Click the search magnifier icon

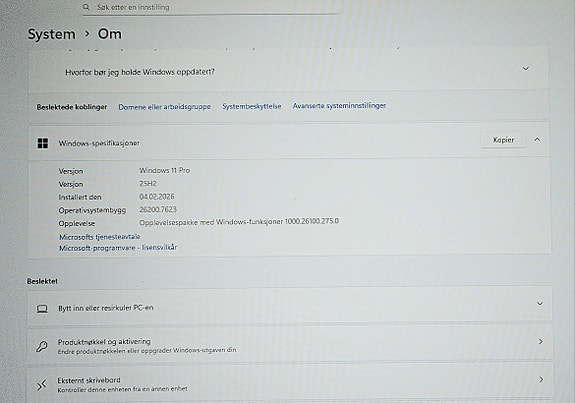pyautogui.click(x=86, y=7)
